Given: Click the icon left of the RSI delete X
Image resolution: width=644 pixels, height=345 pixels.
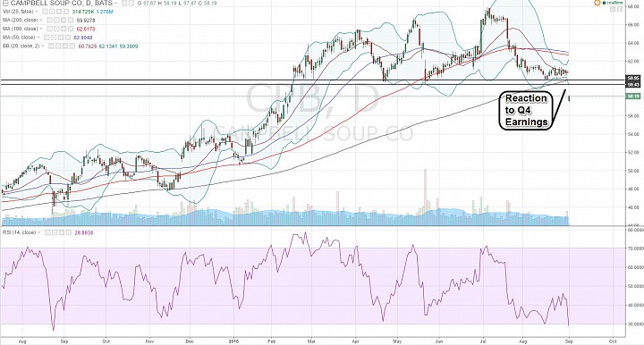Looking at the screenshot, I should (61, 232).
